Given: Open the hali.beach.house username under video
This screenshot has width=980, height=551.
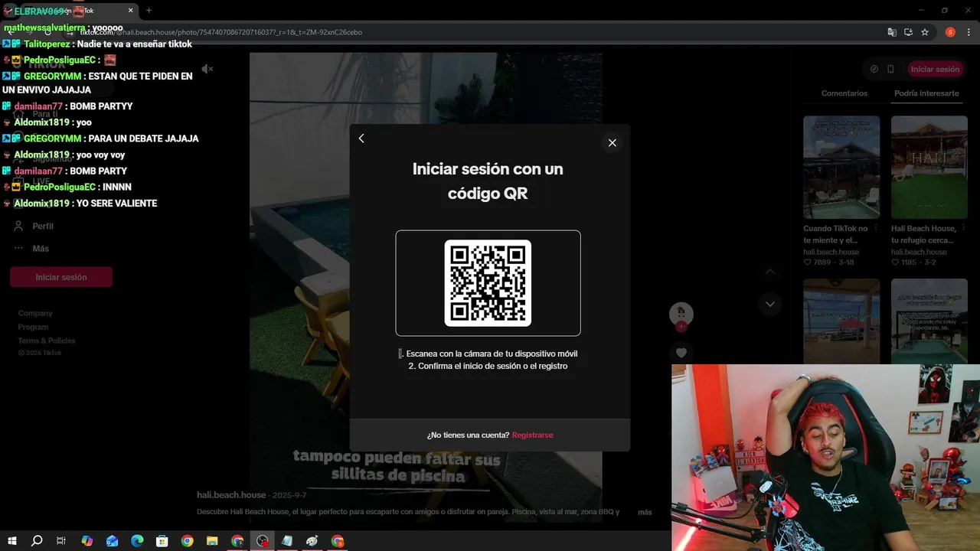Looking at the screenshot, I should pos(231,495).
